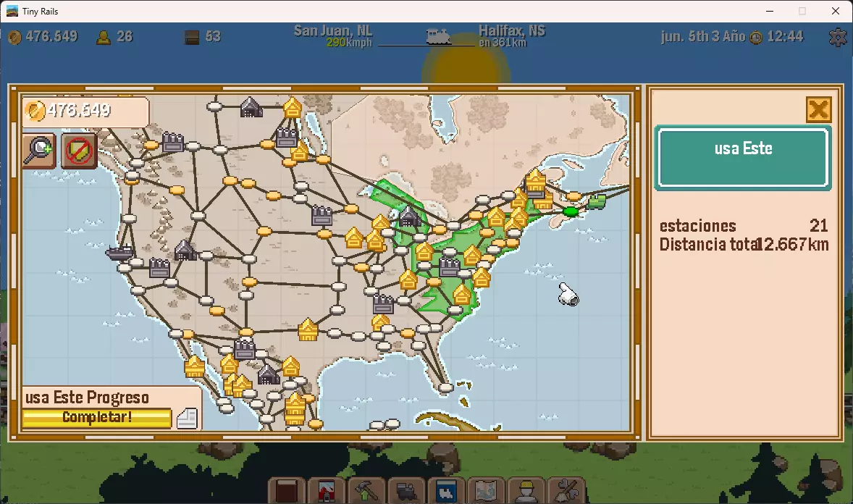Screen dimensions: 853x504
Task: Select the factory inside the green eastern region
Action: point(450,267)
